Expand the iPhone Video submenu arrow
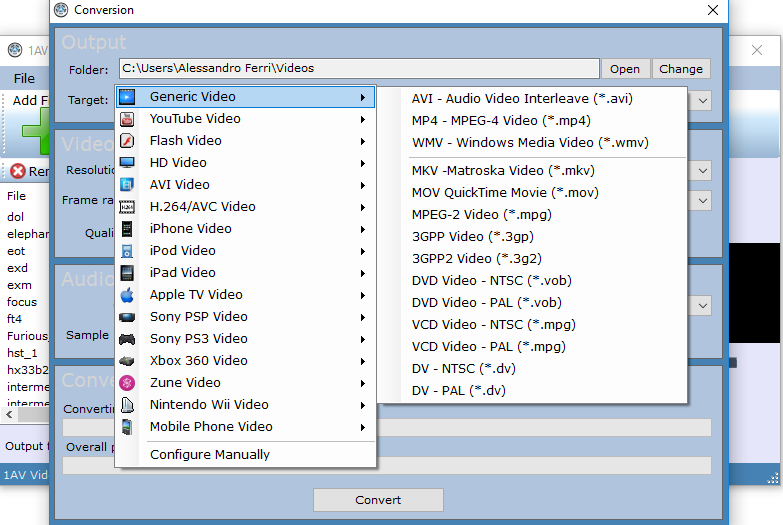The width and height of the screenshot is (783, 525). [363, 229]
